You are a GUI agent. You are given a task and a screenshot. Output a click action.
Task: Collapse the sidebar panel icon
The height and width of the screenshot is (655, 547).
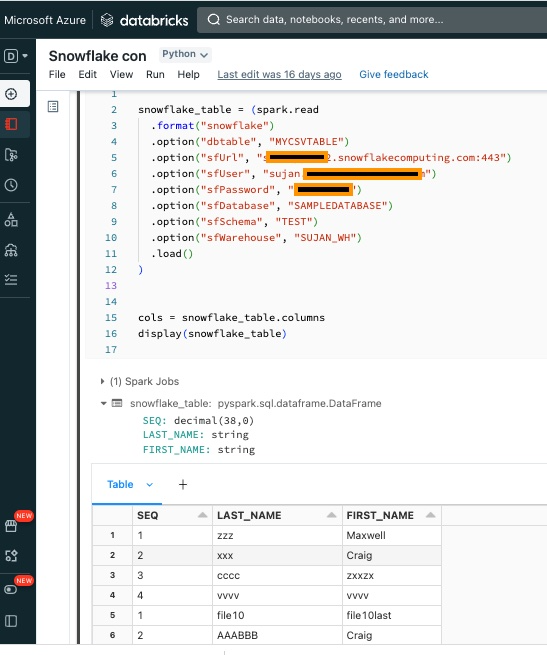point(11,621)
